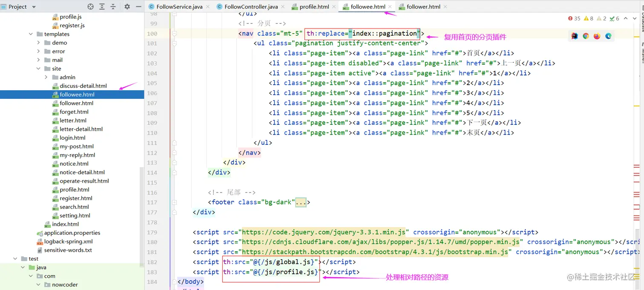Hide the Project panel with minus icon
The height and width of the screenshot is (290, 644).
(138, 7)
